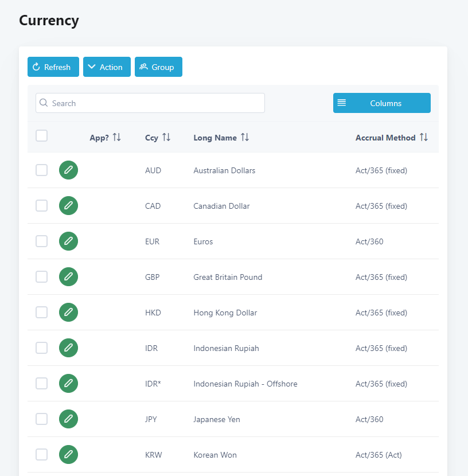The image size is (468, 476).
Task: Edit the Korean Won currency row
Action: 68,455
